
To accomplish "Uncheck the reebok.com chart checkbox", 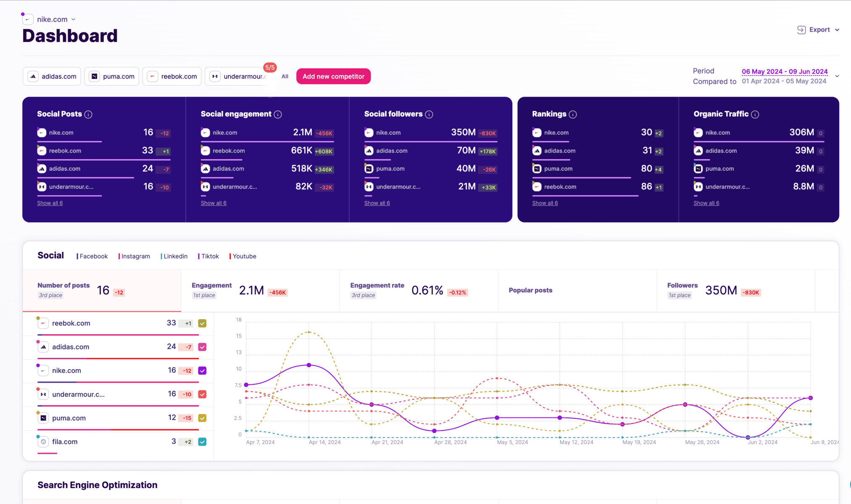I will (x=202, y=323).
